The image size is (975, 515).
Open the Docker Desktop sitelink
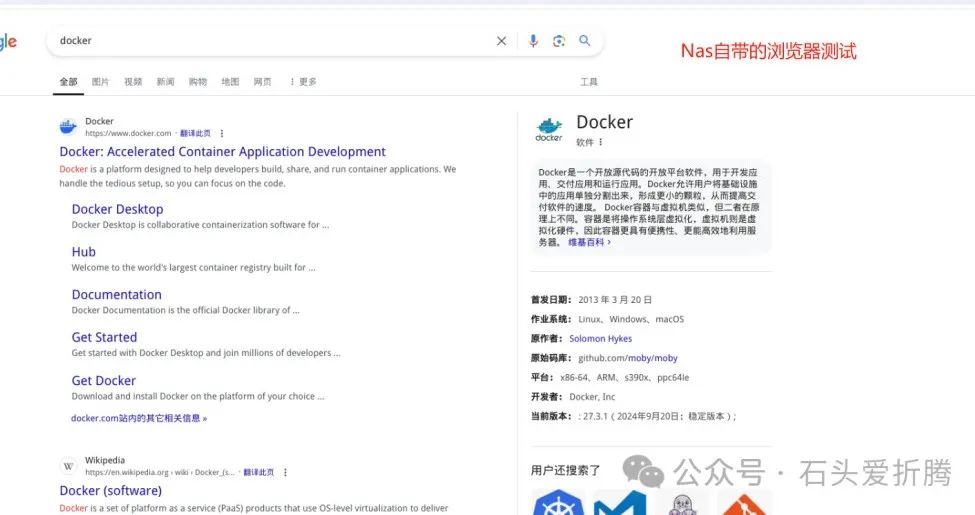point(118,210)
